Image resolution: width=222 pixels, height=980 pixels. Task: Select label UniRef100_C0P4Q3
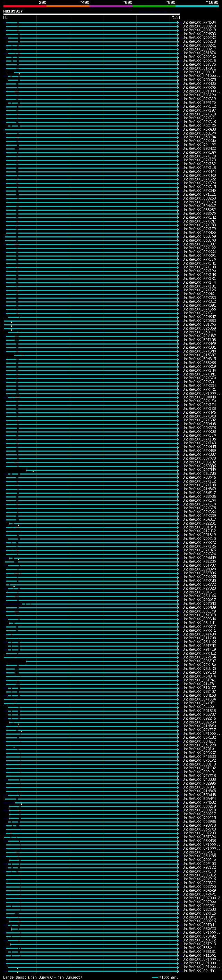[x=199, y=864]
